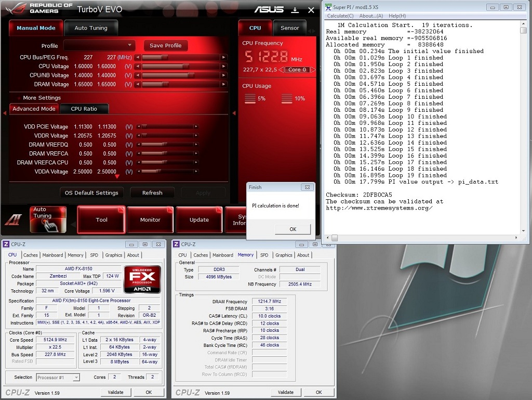This screenshot has height=400, width=532.
Task: Click the Super PI title bar icon
Action: tap(328, 7)
